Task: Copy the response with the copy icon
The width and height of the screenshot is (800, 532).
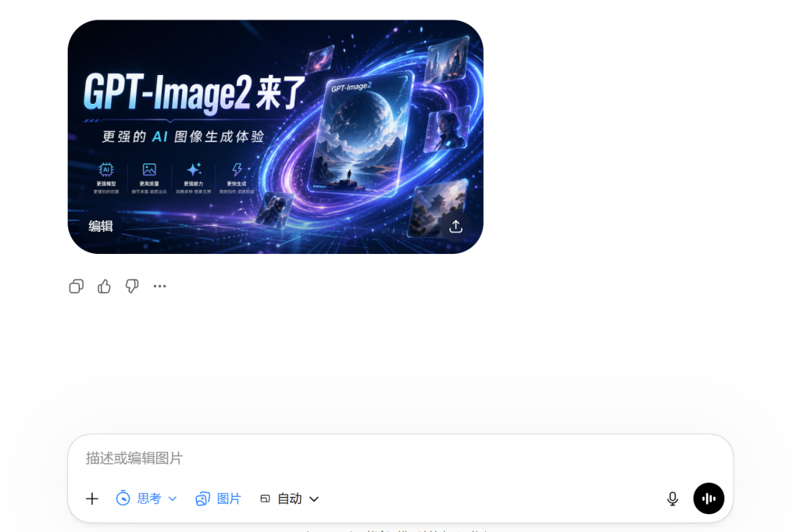Action: [76, 286]
